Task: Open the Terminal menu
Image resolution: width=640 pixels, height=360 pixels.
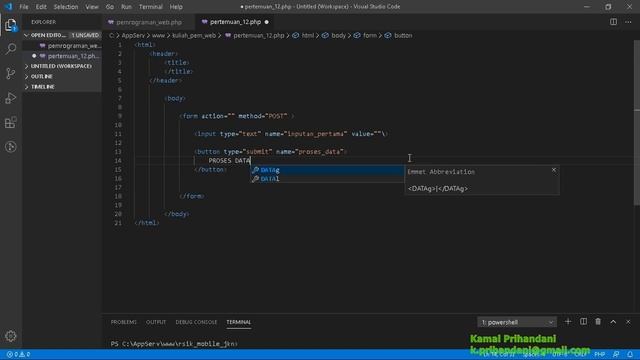Action: (x=151, y=7)
